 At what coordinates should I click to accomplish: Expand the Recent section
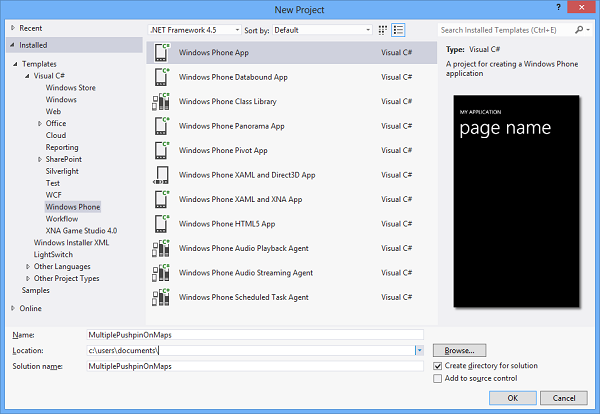pos(13,28)
